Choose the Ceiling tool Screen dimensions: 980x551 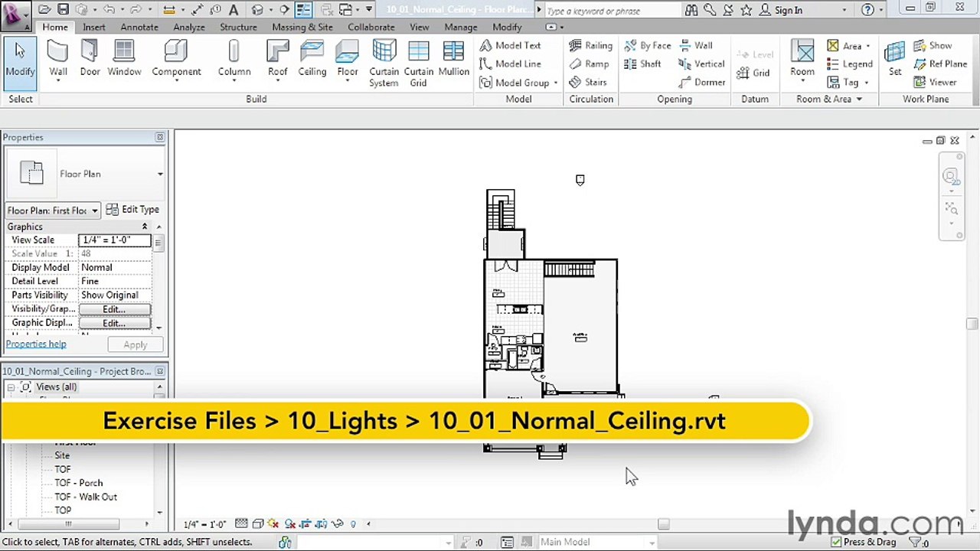click(x=312, y=60)
